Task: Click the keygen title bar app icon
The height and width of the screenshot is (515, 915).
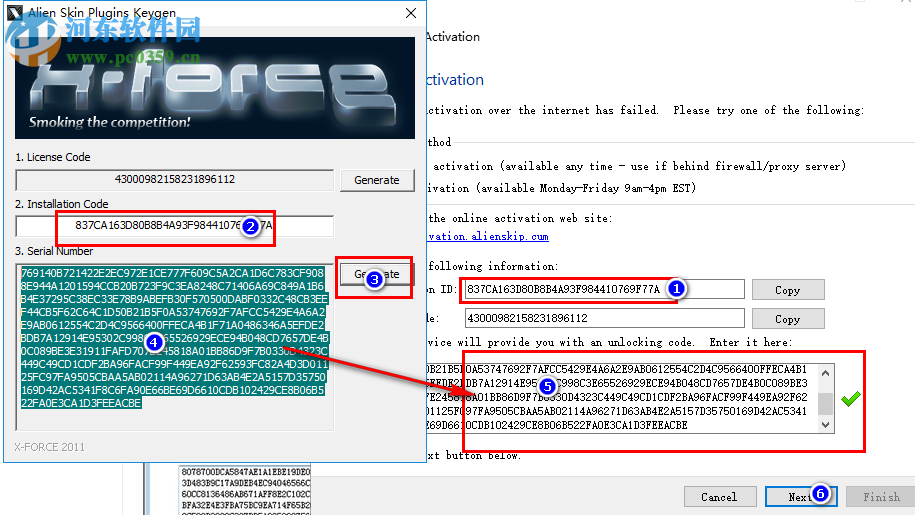Action: [15, 12]
